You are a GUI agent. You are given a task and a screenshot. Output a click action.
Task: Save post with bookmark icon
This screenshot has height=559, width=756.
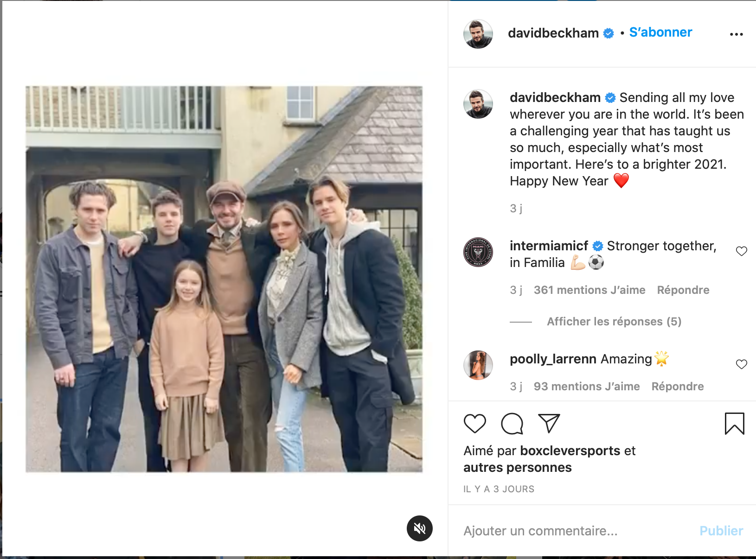pyautogui.click(x=734, y=423)
